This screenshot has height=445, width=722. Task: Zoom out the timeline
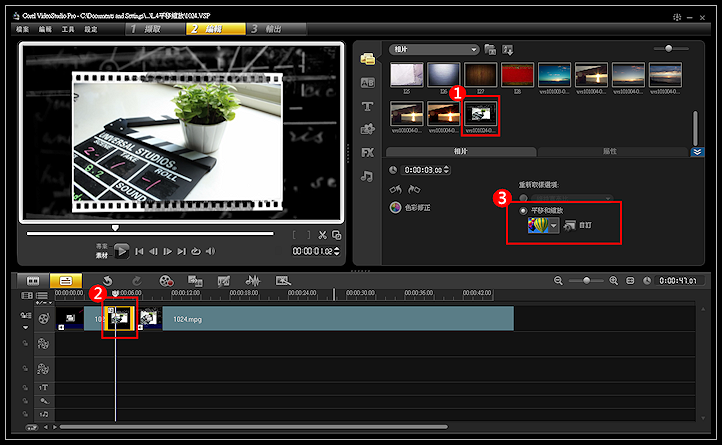(x=558, y=281)
